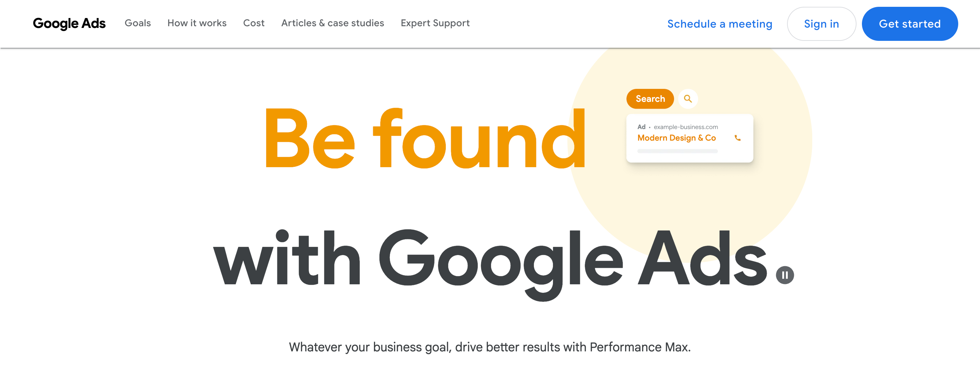Open the Expert Support menu
Screen dimensions: 980x365
point(435,23)
